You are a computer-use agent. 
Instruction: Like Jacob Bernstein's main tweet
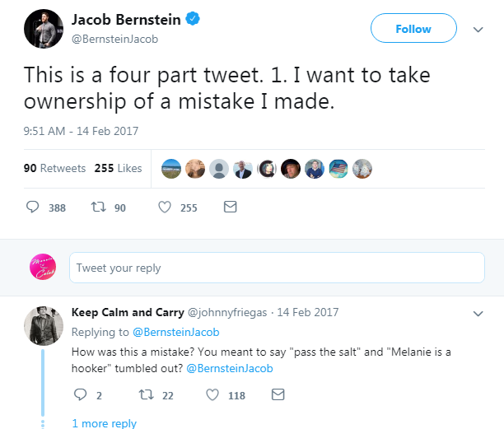[165, 208]
